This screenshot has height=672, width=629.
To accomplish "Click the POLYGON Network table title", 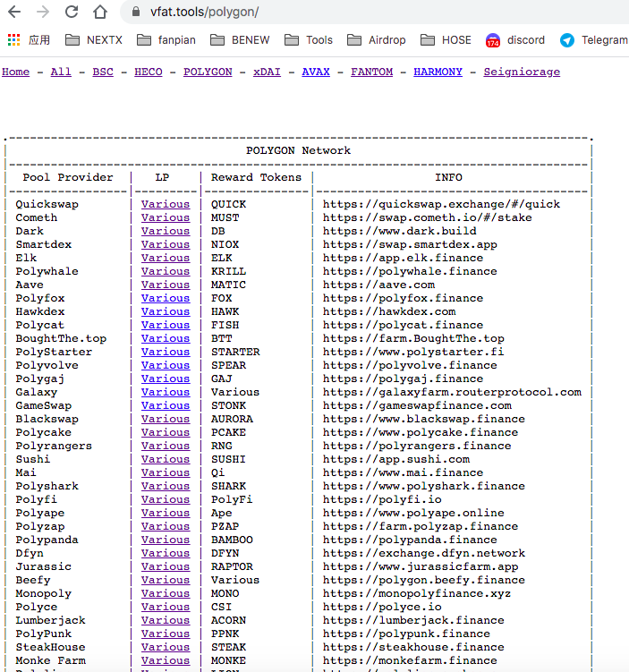I will [298, 150].
